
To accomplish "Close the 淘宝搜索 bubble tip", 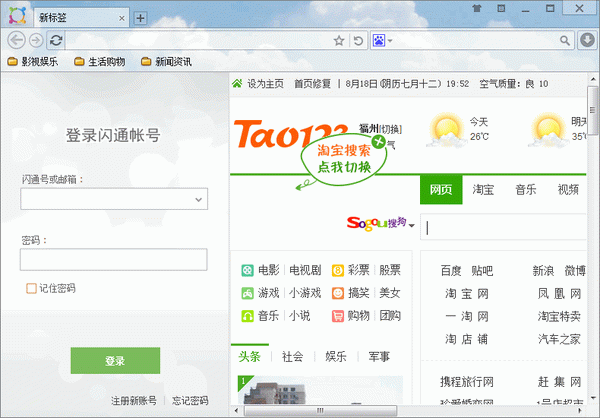I will pos(379,142).
